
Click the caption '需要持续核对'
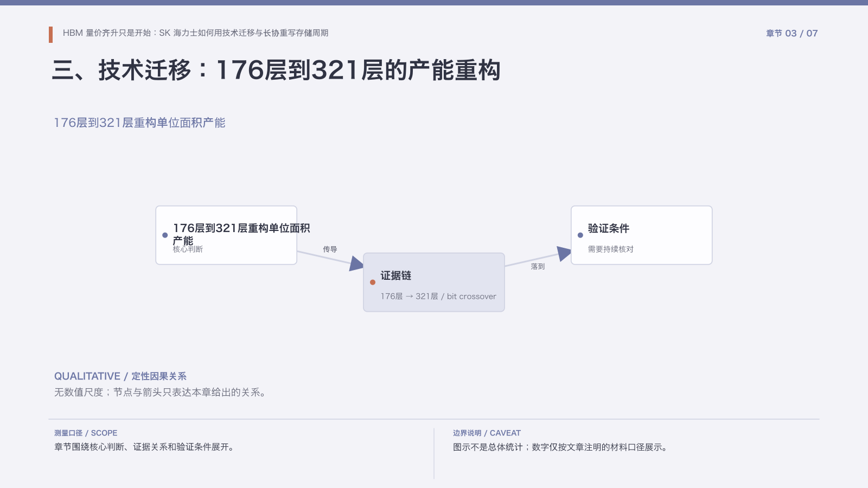pyautogui.click(x=611, y=249)
